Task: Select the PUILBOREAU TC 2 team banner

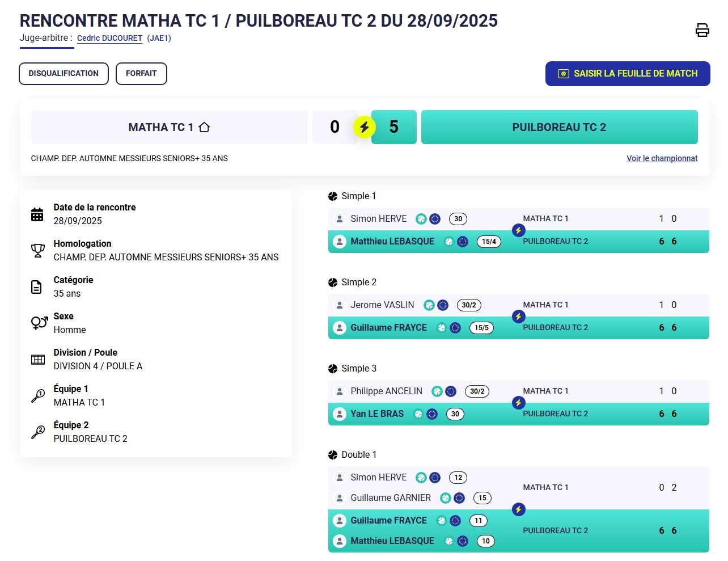Action: pyautogui.click(x=559, y=127)
